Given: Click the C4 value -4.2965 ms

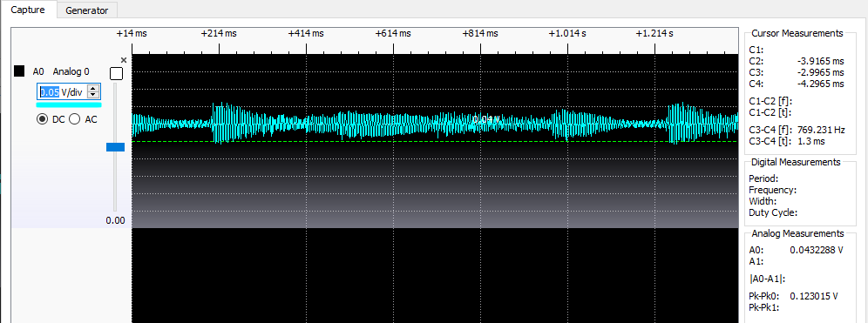Looking at the screenshot, I should 820,84.
